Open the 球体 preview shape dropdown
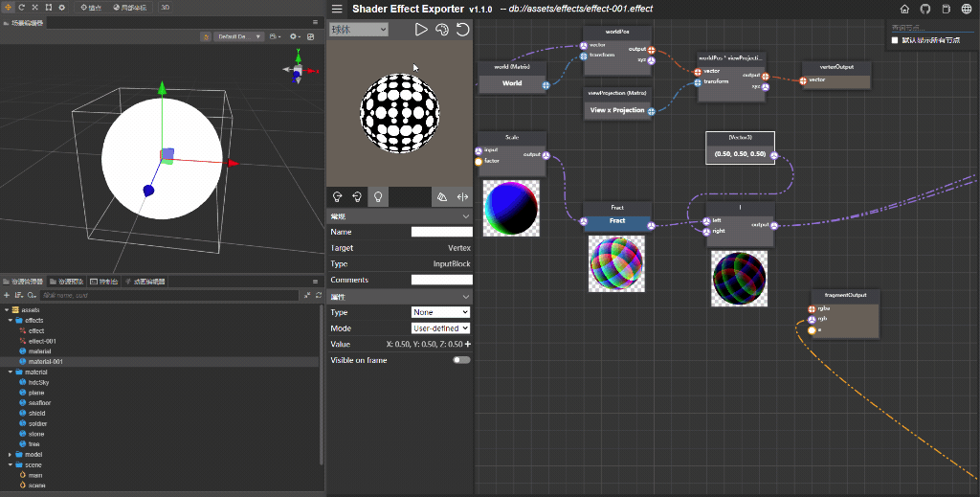Image resolution: width=980 pixels, height=497 pixels. click(358, 30)
